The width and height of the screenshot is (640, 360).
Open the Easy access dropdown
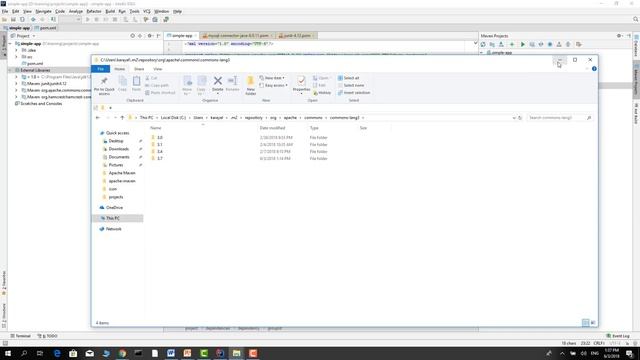click(273, 85)
